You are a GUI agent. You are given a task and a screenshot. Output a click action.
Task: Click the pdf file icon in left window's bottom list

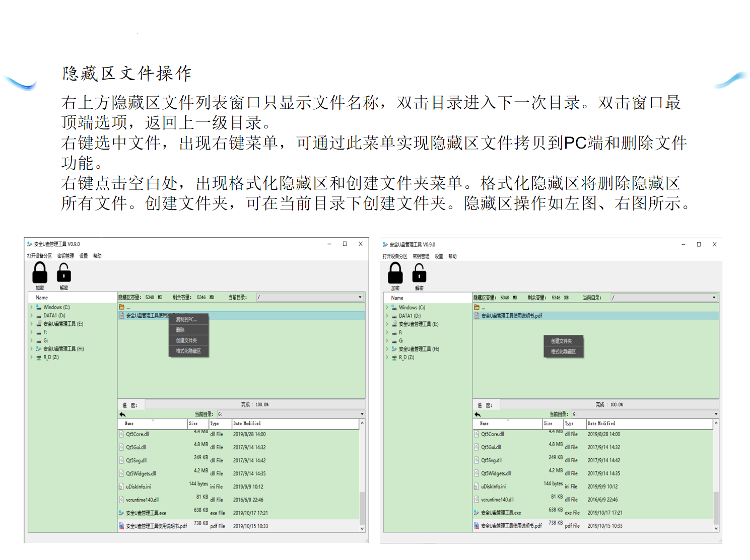click(121, 526)
